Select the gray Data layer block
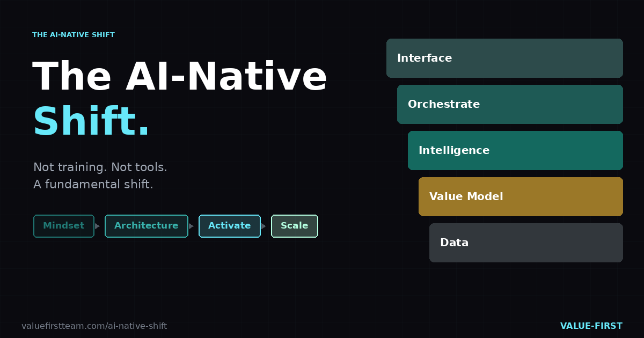This screenshot has width=644, height=338. pos(526,243)
